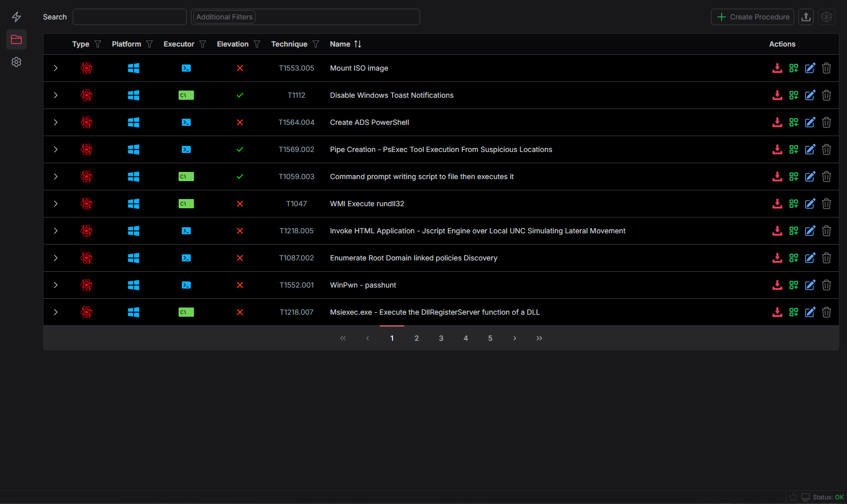Click the package export icon top right
This screenshot has height=504, width=847.
(x=827, y=16)
